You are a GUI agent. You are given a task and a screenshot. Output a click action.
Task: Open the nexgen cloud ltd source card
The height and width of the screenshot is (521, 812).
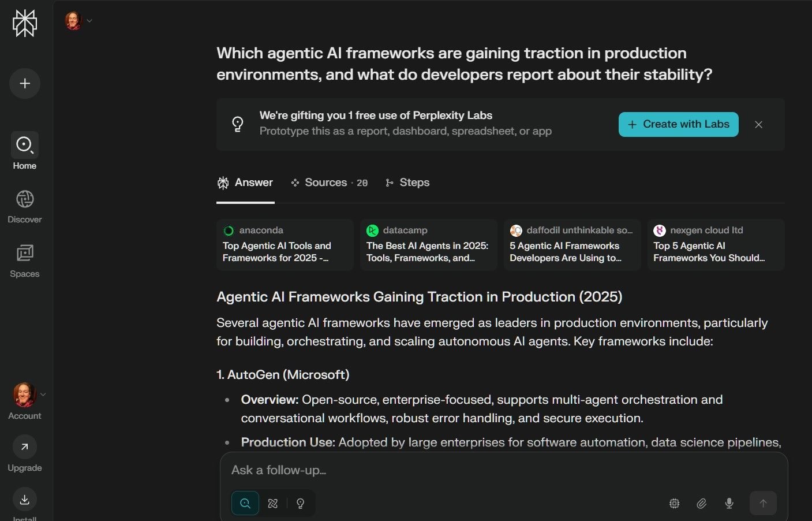[716, 245]
